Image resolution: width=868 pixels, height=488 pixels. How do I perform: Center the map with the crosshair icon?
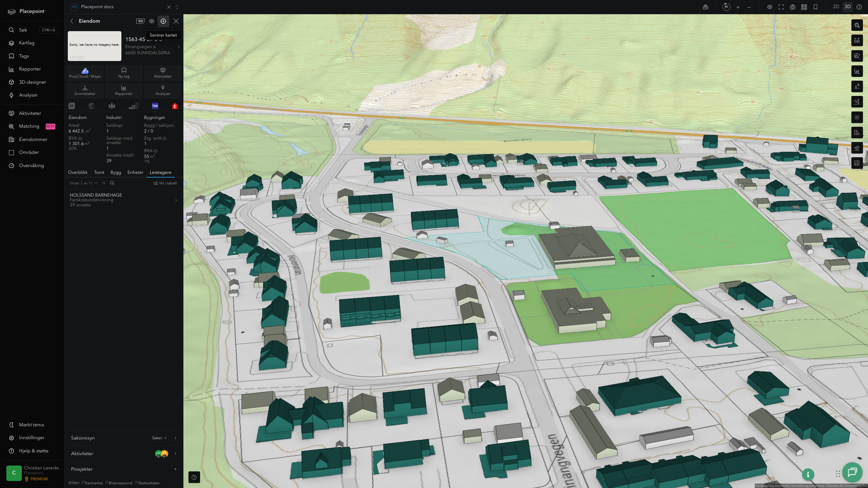163,21
